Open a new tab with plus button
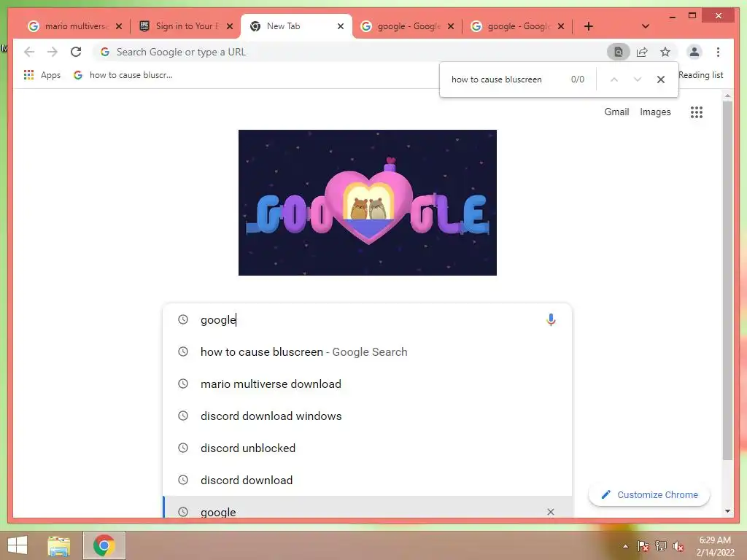 [x=589, y=26]
